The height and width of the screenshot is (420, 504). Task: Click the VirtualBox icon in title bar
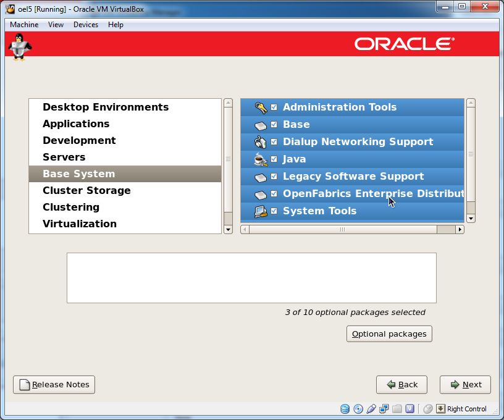pyautogui.click(x=10, y=9)
